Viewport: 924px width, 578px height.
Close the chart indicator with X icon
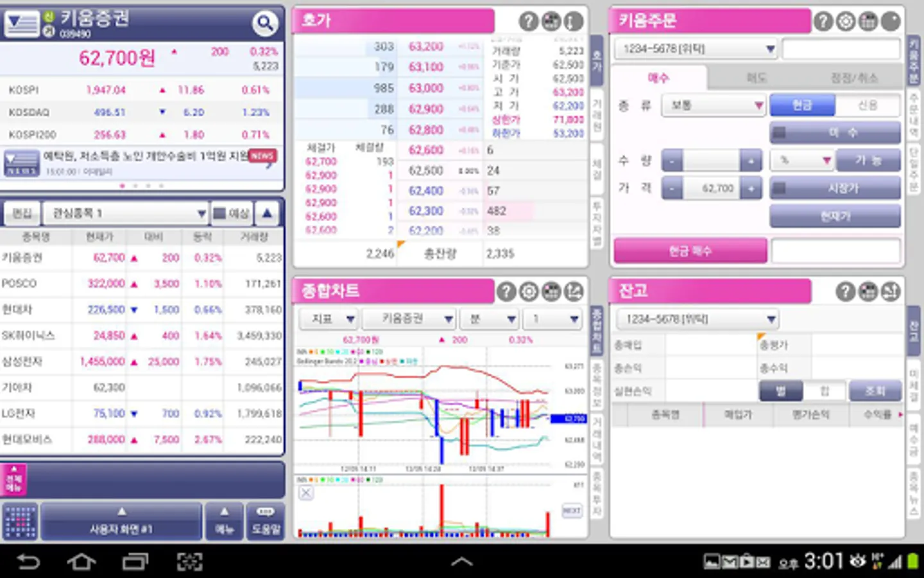point(306,493)
